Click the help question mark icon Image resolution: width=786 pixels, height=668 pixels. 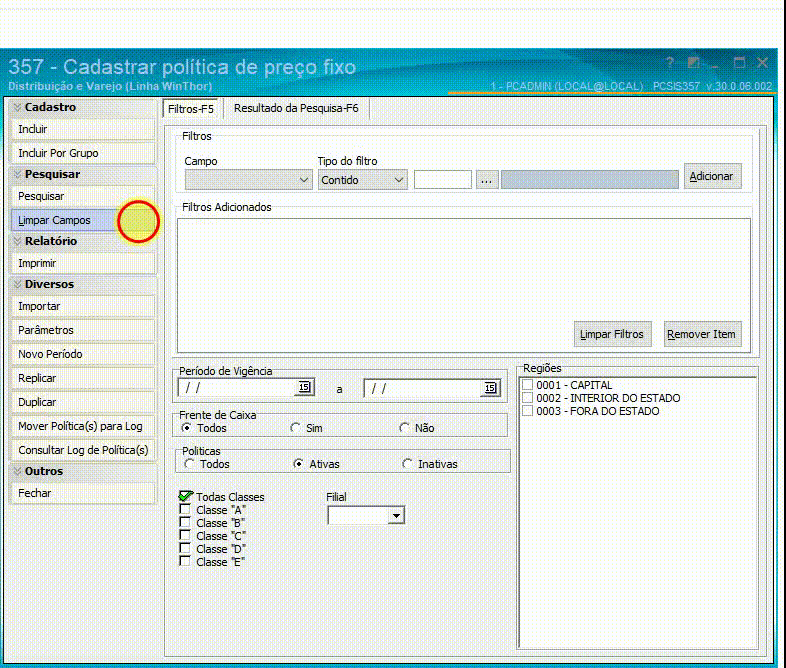click(x=670, y=63)
